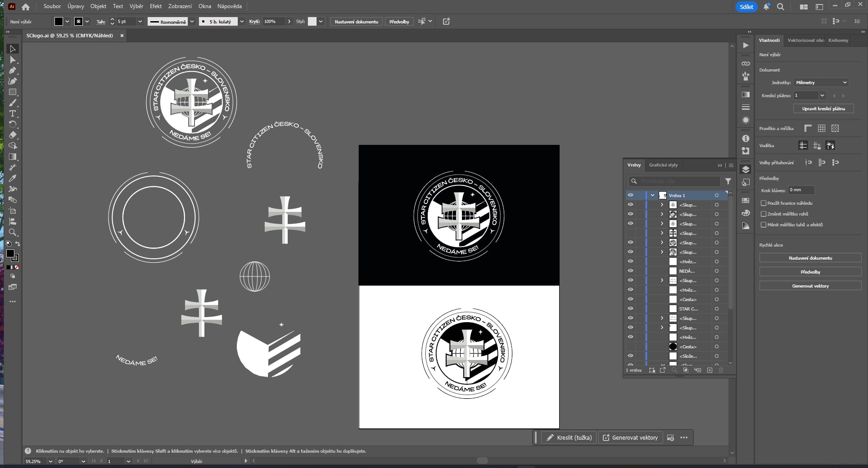Select the Gradient tool
The image size is (868, 468).
tap(13, 157)
